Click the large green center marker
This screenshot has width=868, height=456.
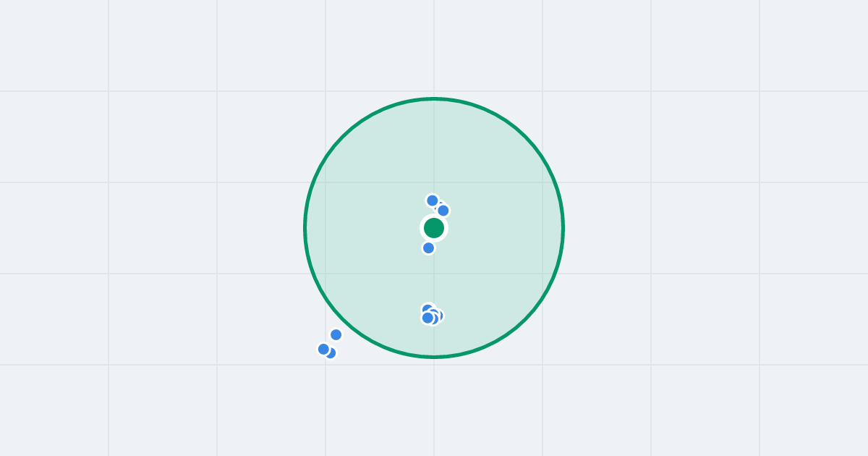(434, 228)
